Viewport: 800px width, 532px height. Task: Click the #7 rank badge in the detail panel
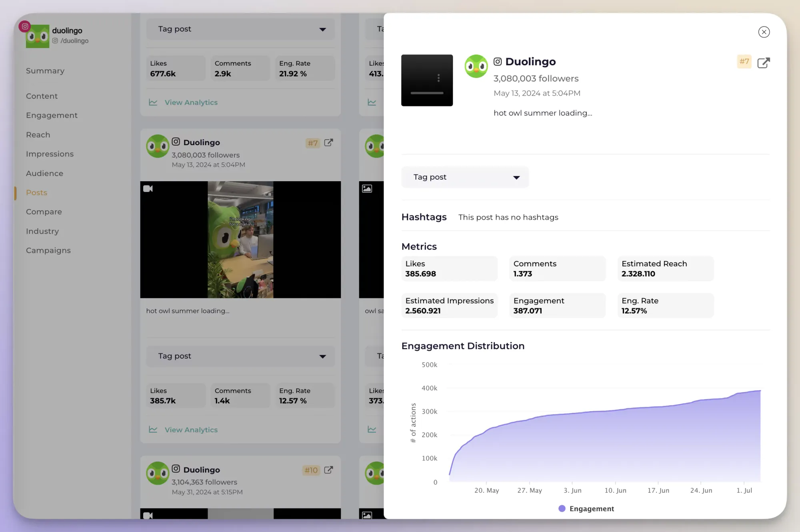click(744, 62)
